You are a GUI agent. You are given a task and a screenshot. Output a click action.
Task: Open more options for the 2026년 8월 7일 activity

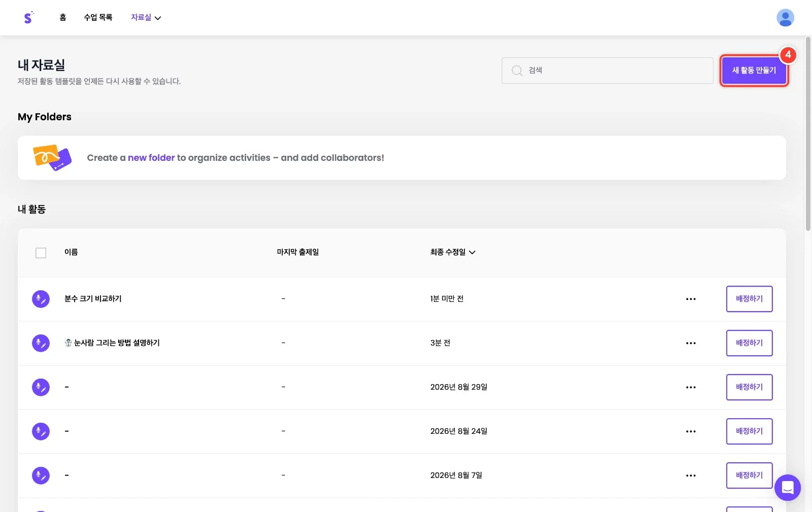pyautogui.click(x=691, y=475)
